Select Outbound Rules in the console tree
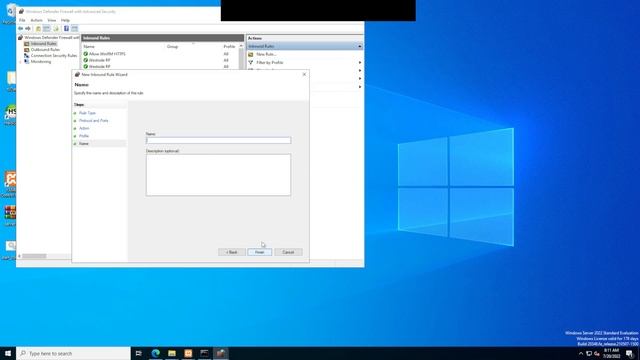 [45, 50]
